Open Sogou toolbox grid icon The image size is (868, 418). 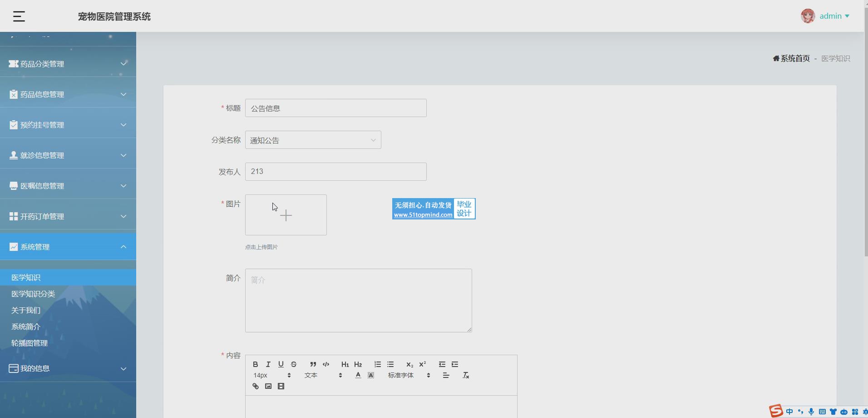click(x=855, y=412)
